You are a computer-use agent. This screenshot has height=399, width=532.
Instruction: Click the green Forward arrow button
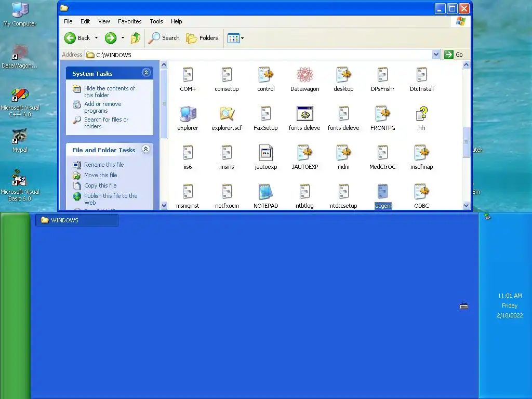point(111,38)
